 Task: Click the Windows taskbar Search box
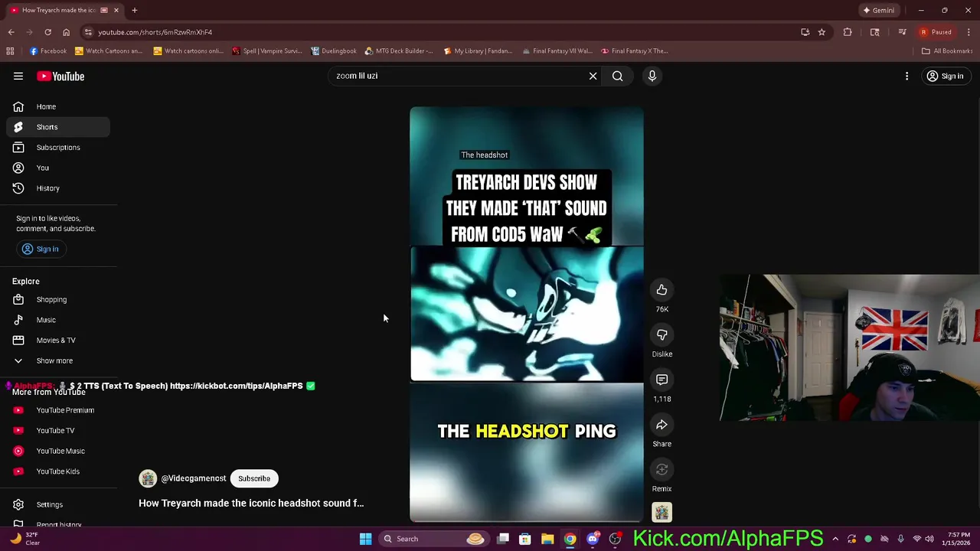(433, 539)
